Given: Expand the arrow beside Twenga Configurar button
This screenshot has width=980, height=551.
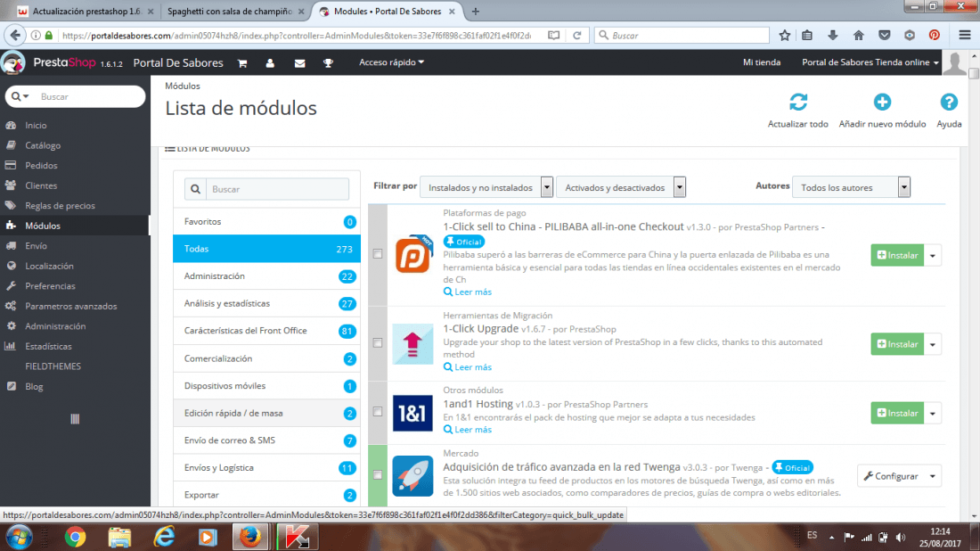Looking at the screenshot, I should pyautogui.click(x=933, y=476).
